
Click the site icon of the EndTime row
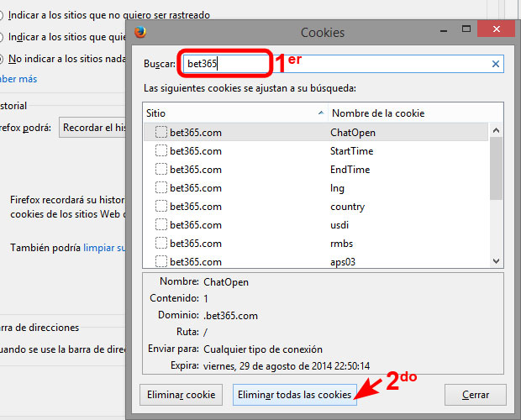coord(161,170)
